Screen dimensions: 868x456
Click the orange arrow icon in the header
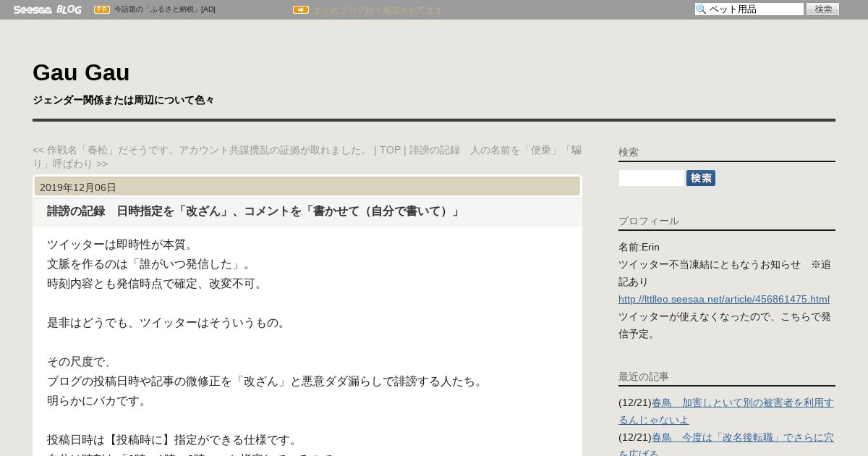[x=301, y=9]
